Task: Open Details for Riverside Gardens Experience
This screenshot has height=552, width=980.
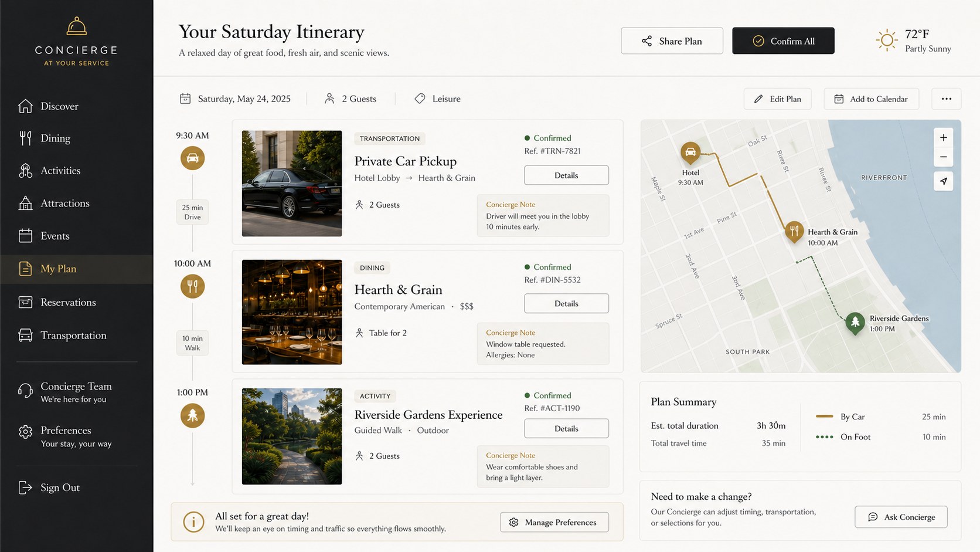Action: (x=566, y=428)
